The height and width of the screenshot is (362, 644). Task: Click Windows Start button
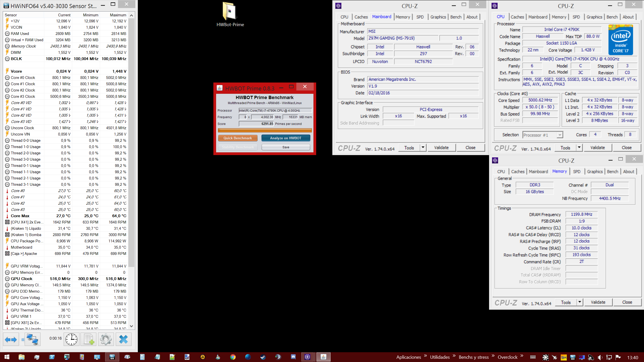click(x=7, y=357)
